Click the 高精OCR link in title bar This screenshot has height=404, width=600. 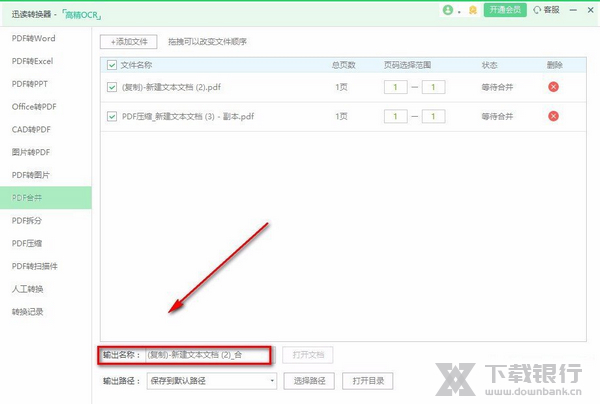(82, 15)
